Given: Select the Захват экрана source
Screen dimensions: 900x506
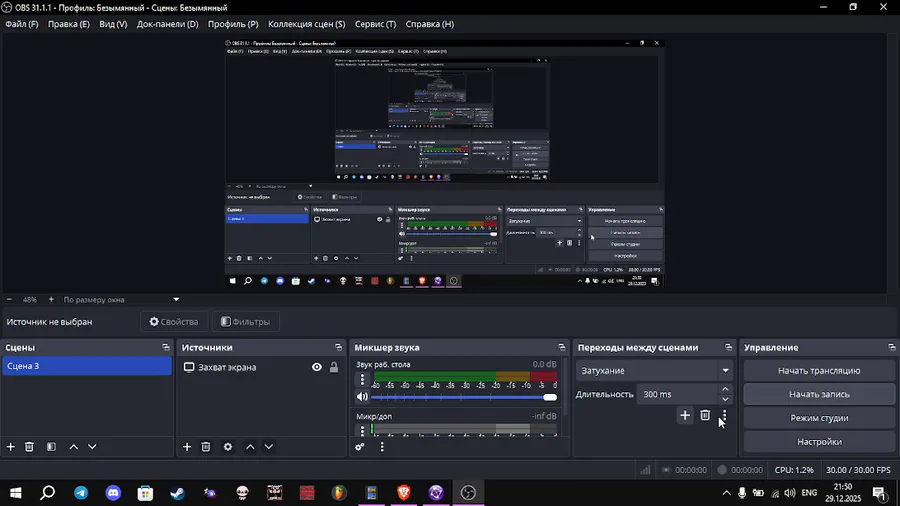Looking at the screenshot, I should point(227,367).
